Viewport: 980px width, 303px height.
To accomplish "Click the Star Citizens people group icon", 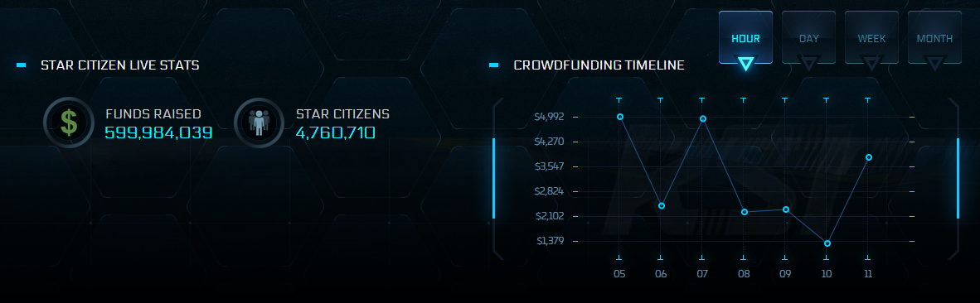I will tap(259, 123).
